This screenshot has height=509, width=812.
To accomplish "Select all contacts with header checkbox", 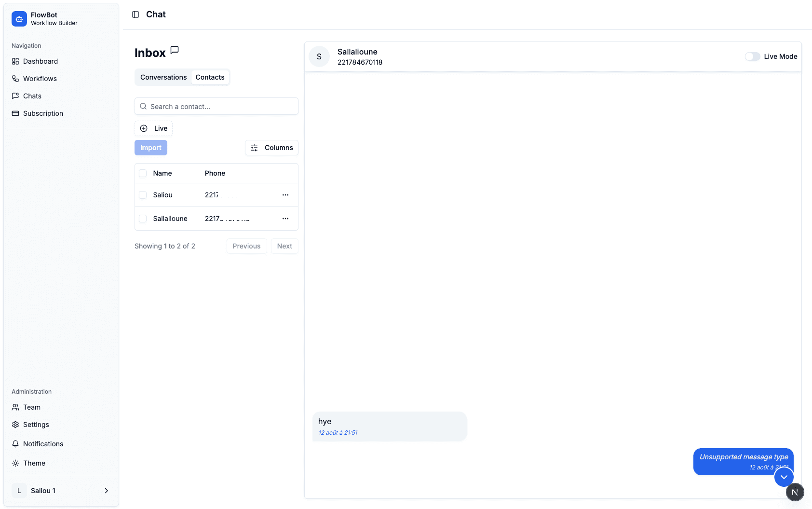I will click(143, 173).
